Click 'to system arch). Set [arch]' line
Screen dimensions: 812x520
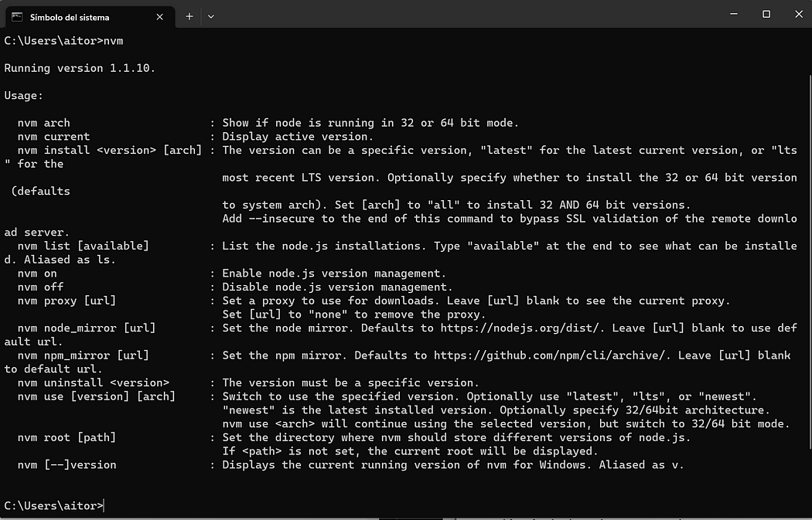point(456,206)
